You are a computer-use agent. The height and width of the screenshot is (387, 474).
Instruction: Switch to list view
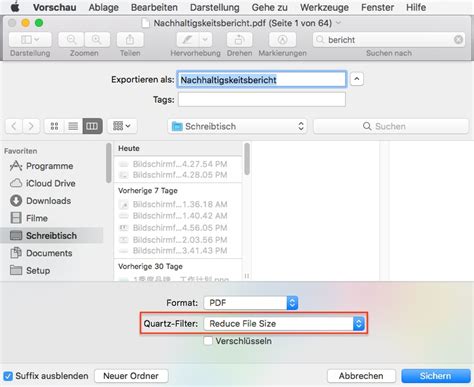click(x=73, y=126)
